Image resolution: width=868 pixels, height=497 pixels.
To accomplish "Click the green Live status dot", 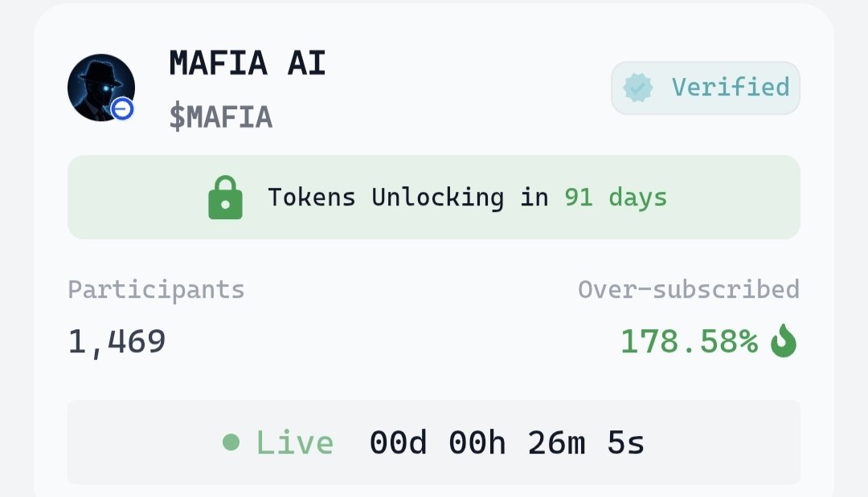I will click(231, 442).
